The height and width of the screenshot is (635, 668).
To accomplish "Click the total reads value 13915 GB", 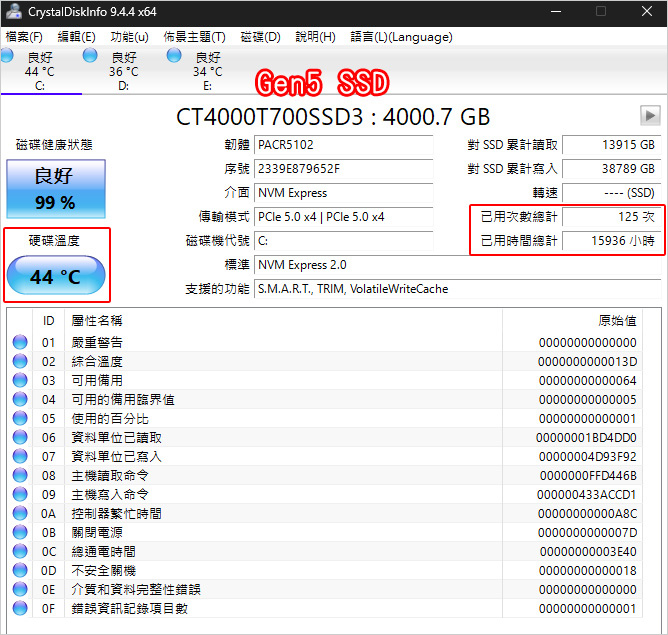I will coord(612,145).
